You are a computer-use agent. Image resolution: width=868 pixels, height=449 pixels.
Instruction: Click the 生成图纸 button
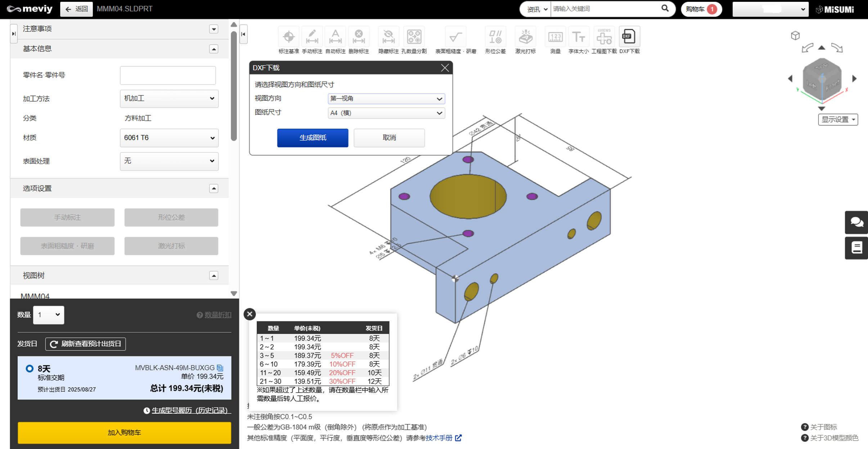(312, 138)
